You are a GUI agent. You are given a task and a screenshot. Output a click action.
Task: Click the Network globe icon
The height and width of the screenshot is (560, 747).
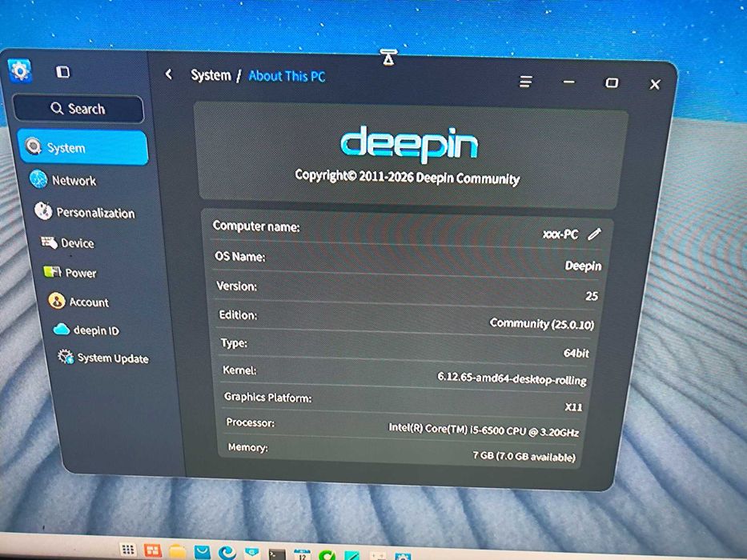[38, 179]
